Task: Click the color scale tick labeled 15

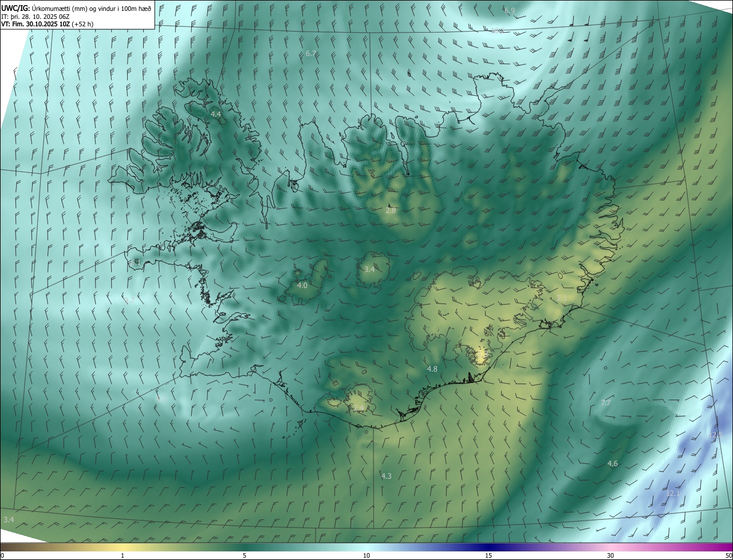Action: 488,556
